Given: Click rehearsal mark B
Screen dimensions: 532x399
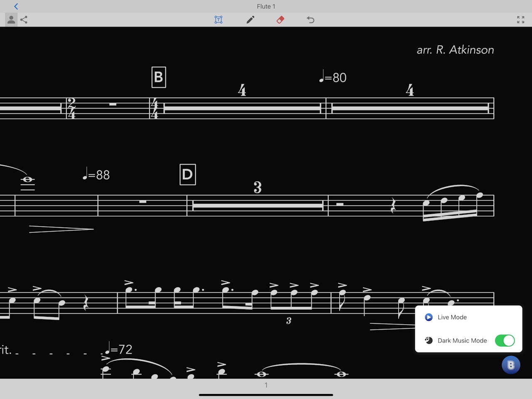Looking at the screenshot, I should tap(159, 77).
